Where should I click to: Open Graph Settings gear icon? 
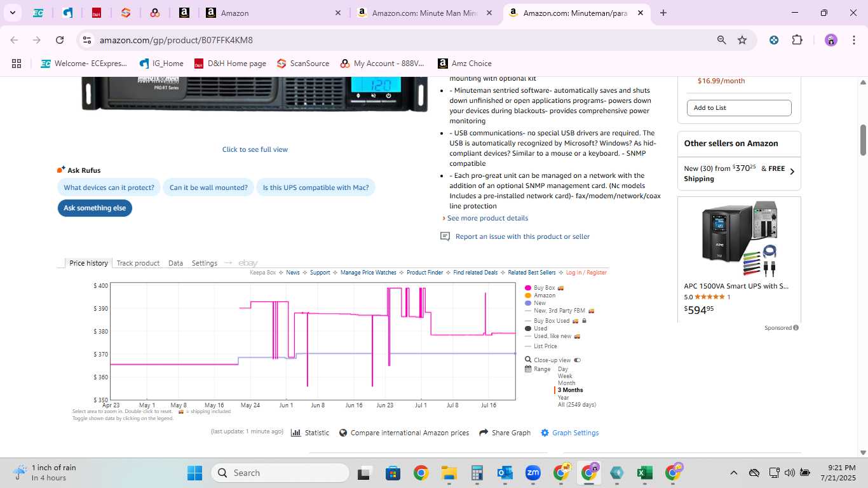click(545, 433)
